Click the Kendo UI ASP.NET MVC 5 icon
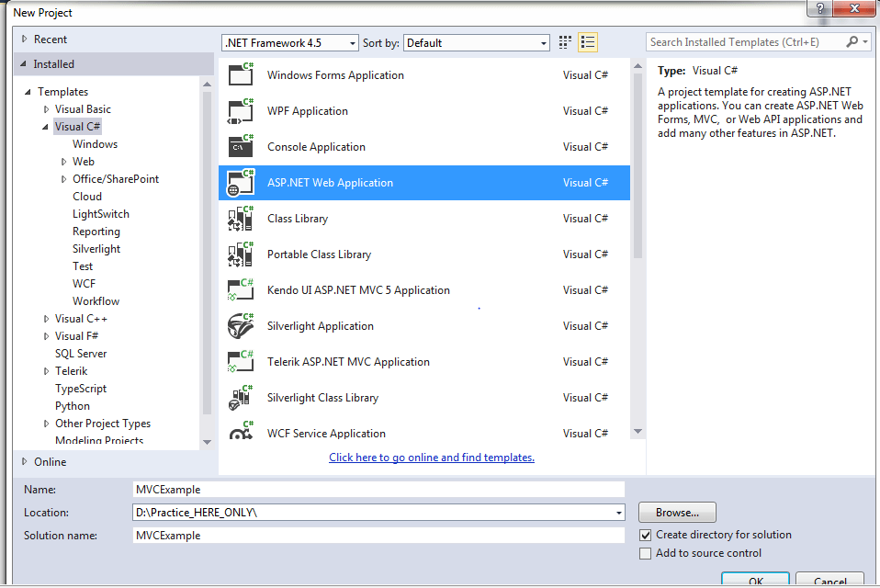Viewport: 880px width, 588px height. (242, 290)
